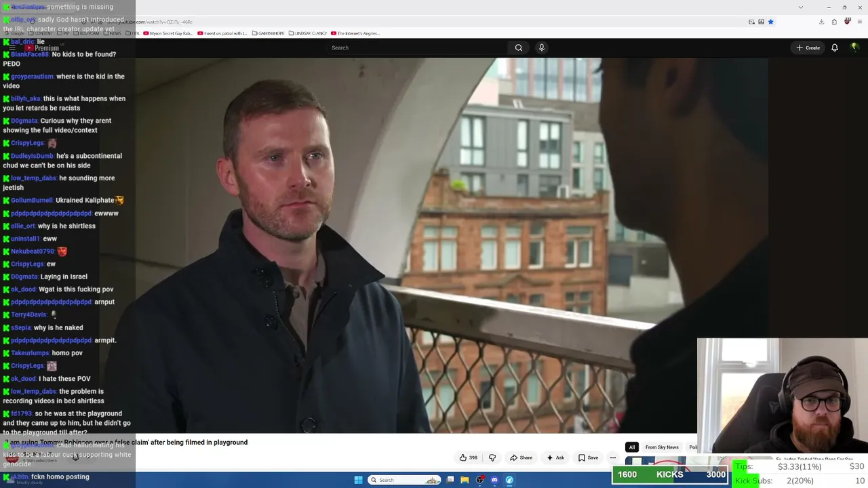This screenshot has height=488, width=868.
Task: Start voice search with the microphone icon
Action: (541, 47)
